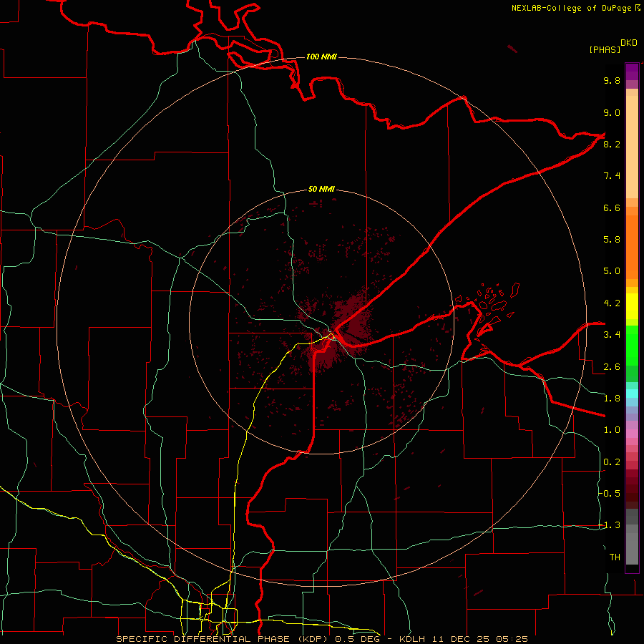Select the 3.4 legend value

click(612, 335)
